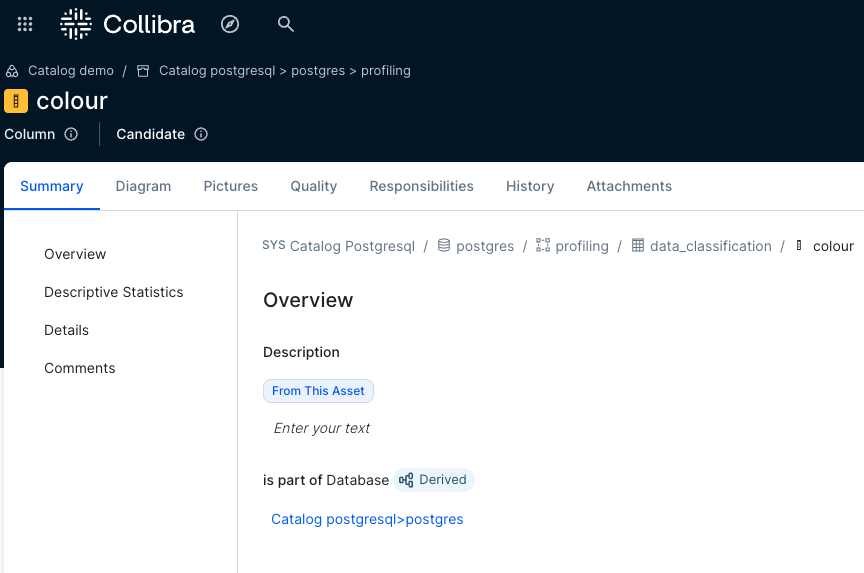Select Comments in the sidebar
Viewport: 864px width, 573px height.
point(79,368)
